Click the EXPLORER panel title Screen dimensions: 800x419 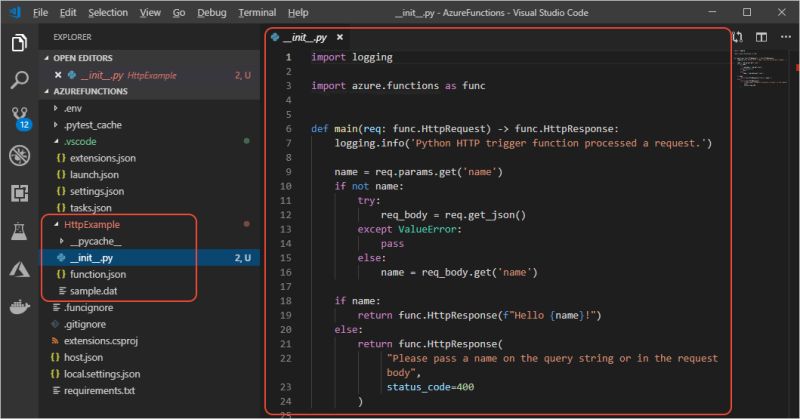[x=72, y=37]
